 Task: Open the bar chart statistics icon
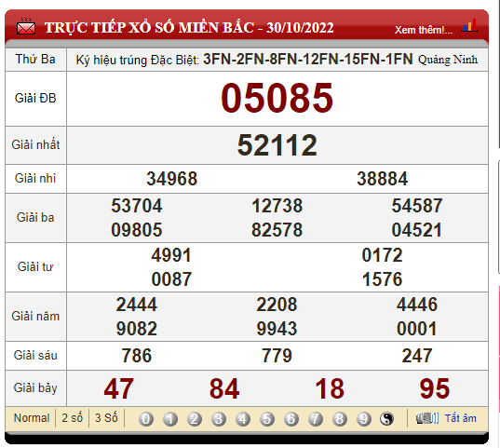[x=469, y=25]
